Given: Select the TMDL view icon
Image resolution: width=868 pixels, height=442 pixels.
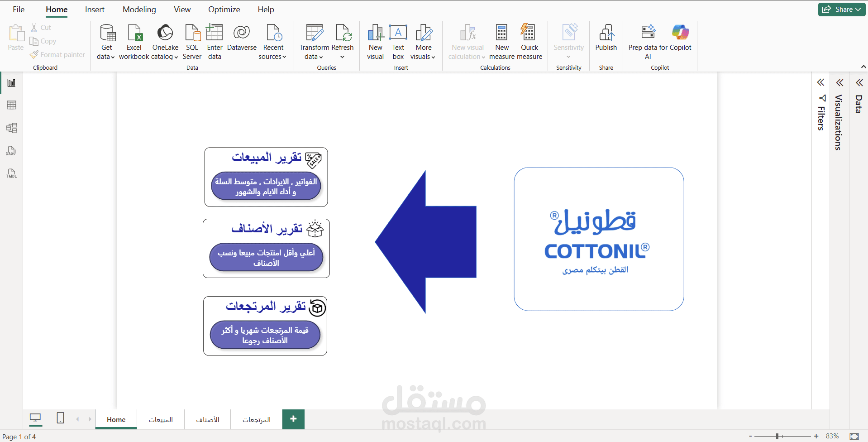Looking at the screenshot, I should 11,173.
